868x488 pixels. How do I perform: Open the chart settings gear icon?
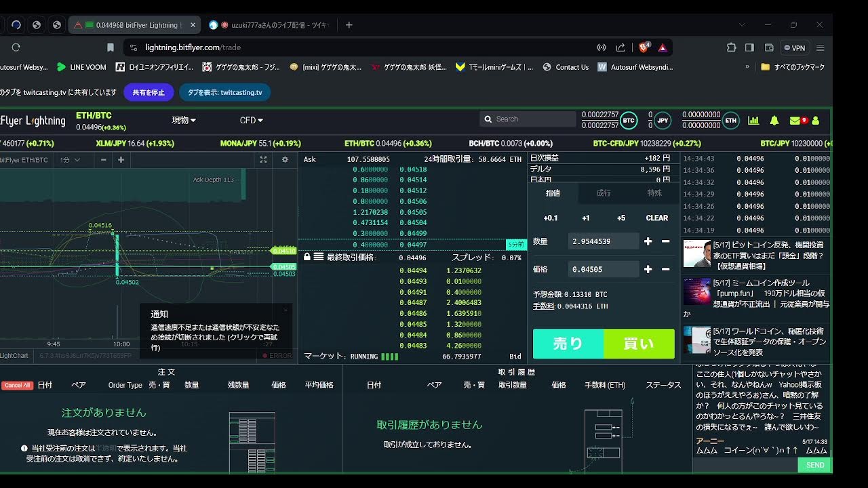click(285, 160)
